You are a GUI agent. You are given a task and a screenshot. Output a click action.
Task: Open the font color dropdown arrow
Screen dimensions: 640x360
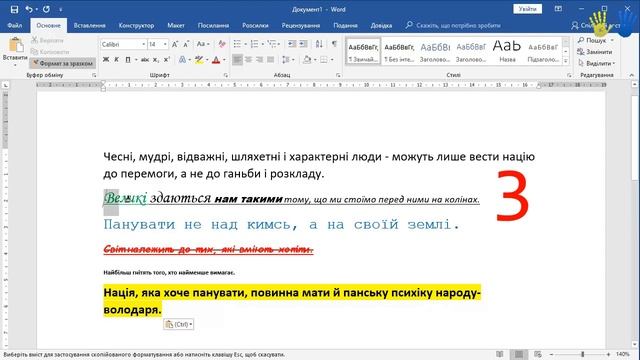tap(224, 60)
